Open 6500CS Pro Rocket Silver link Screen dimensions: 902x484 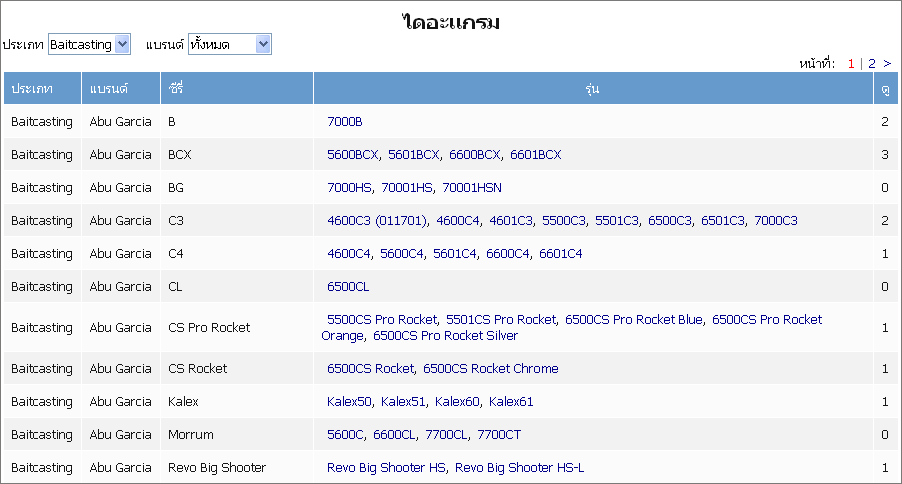click(445, 336)
